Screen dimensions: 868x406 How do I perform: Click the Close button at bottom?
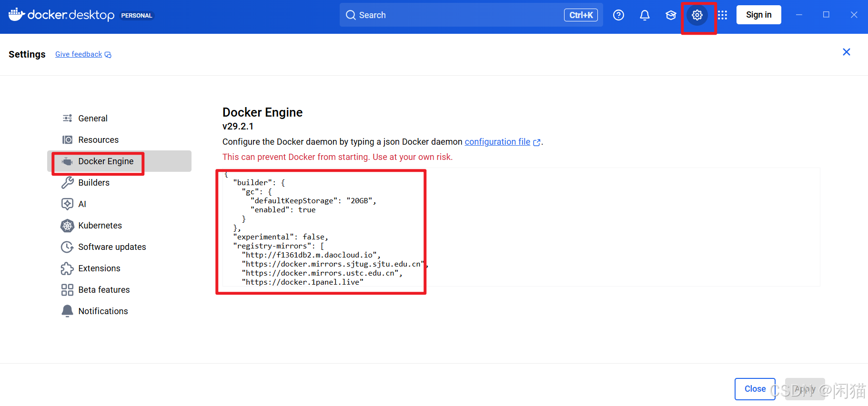tap(755, 389)
